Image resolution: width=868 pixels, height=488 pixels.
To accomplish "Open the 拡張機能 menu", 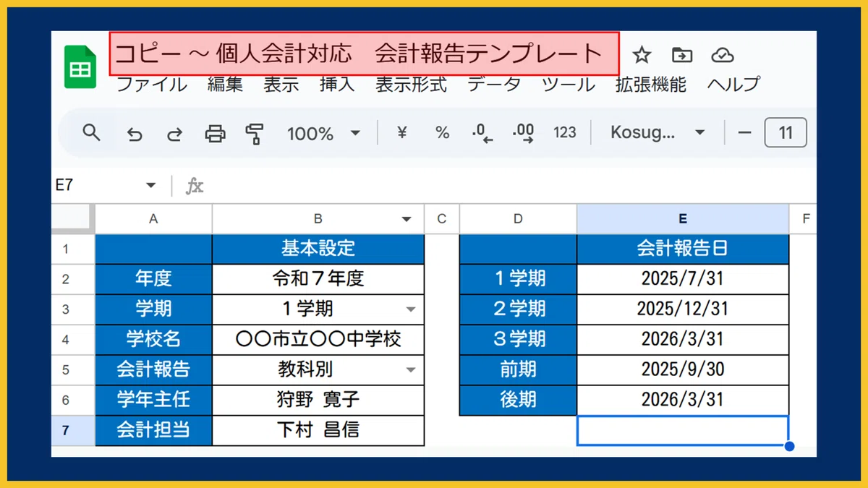I will coord(650,85).
